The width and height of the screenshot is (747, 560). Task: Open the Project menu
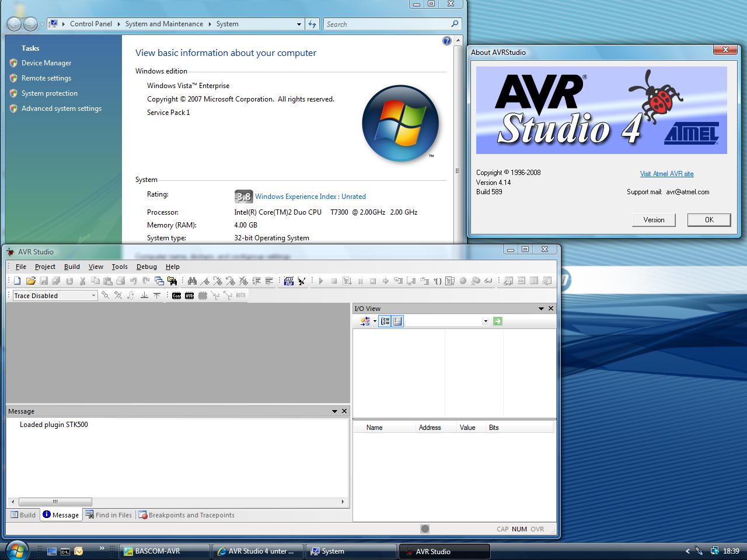45,267
